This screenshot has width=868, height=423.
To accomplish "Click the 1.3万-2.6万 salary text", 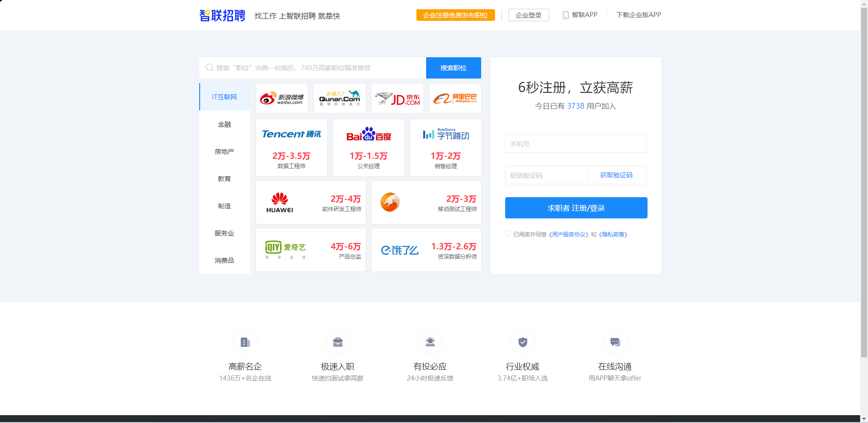I will (x=454, y=247).
